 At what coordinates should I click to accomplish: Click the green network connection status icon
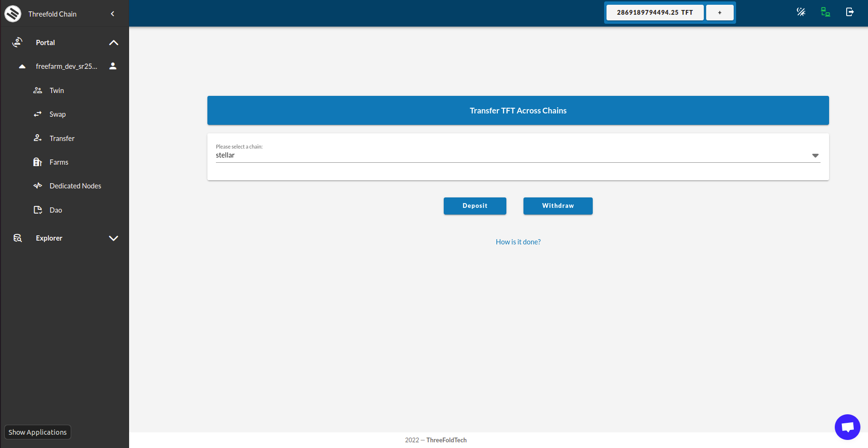point(825,12)
